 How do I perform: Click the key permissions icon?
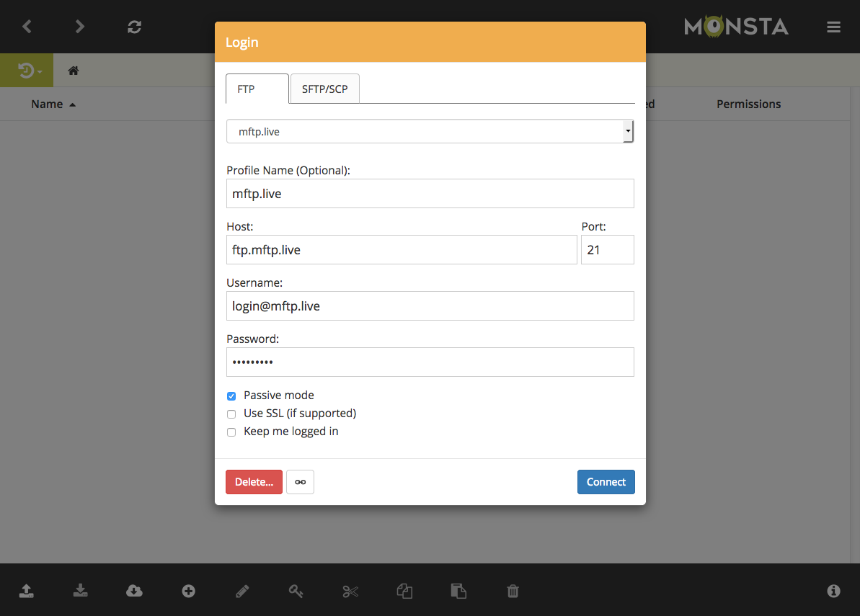click(x=296, y=591)
